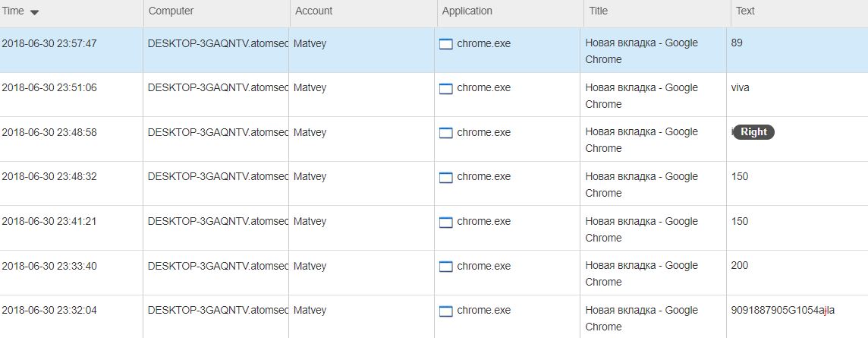Click the Account column header
Image resolution: width=868 pixels, height=338 pixels.
313,11
